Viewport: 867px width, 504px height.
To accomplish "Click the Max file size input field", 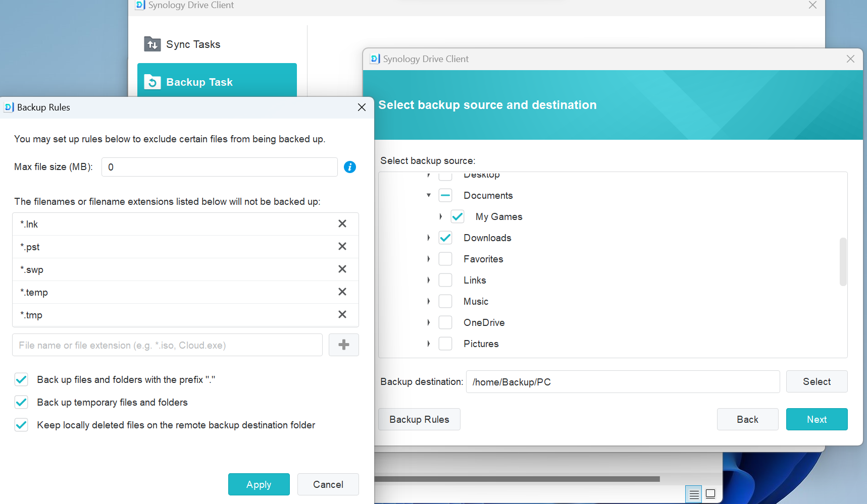I will click(220, 167).
